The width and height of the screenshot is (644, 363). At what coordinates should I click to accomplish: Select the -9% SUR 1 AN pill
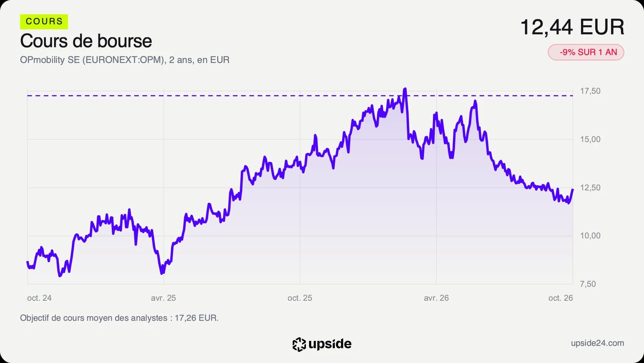point(586,52)
